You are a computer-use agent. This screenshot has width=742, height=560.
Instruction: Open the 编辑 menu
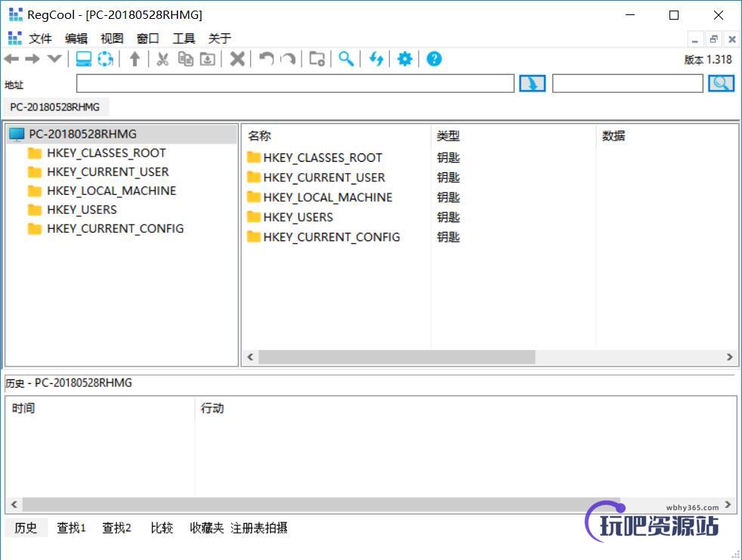tap(76, 39)
